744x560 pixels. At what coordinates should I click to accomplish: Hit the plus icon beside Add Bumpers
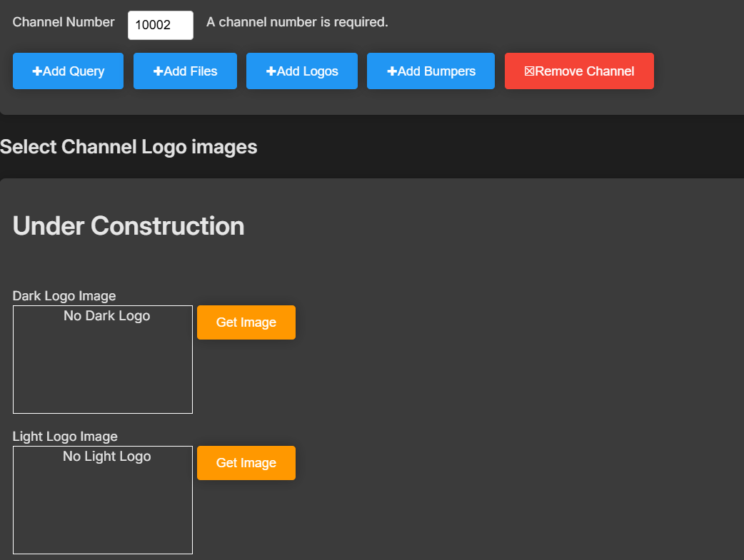coord(391,71)
